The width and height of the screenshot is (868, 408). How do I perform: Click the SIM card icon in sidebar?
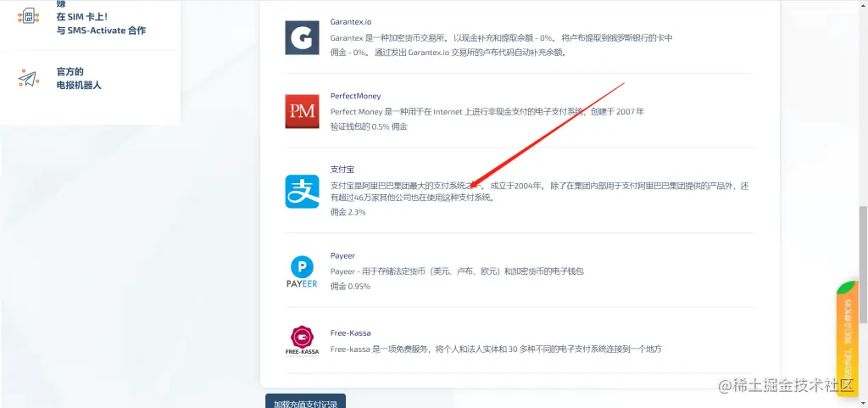(28, 16)
